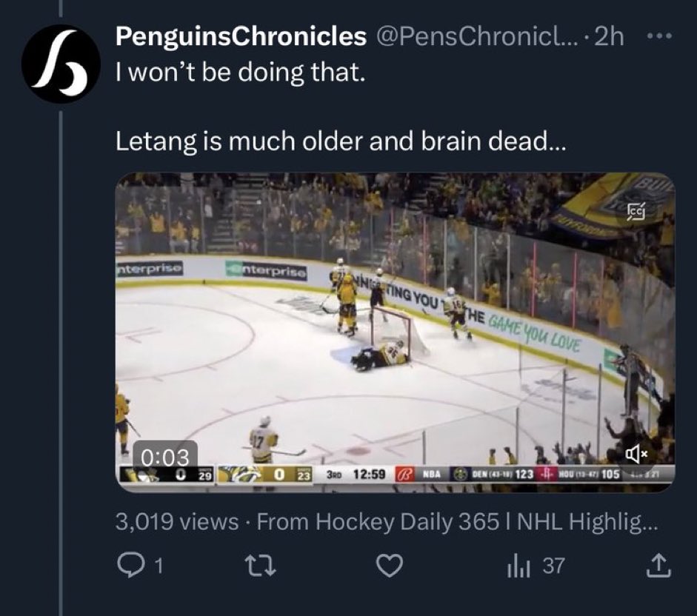Image resolution: width=697 pixels, height=616 pixels.
Task: View tweet analytics bar chart icon
Action: pos(518,566)
